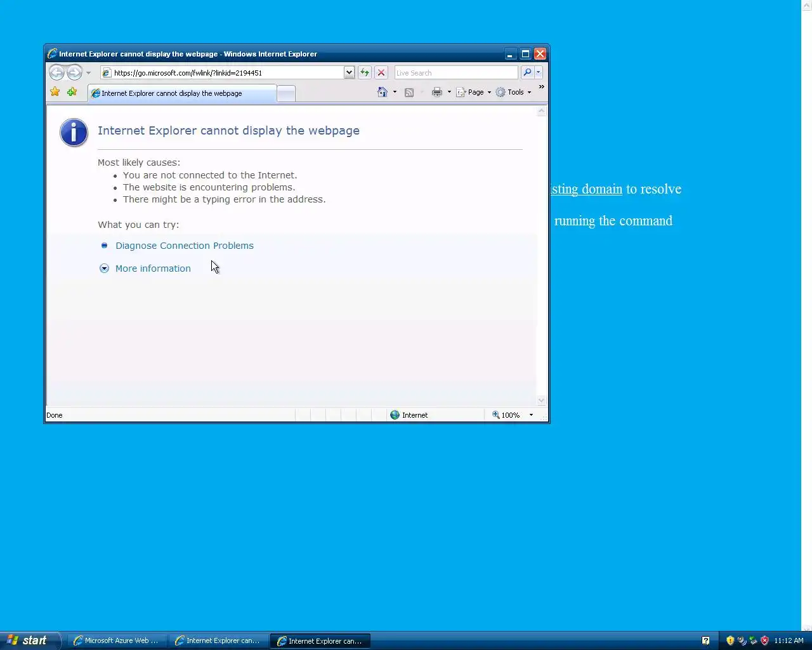Click the Search magnifier button
The image size is (812, 650).
527,73
